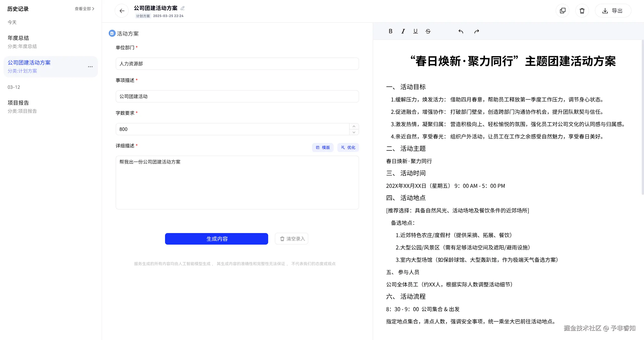Click the trash delete icon in header

pyautogui.click(x=582, y=11)
